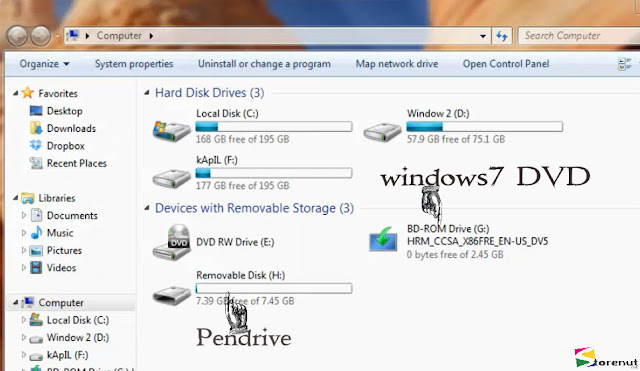Viewport: 640px width, 371px height.
Task: Click the Dropbox icon in Favorites
Action: pyautogui.click(x=36, y=145)
